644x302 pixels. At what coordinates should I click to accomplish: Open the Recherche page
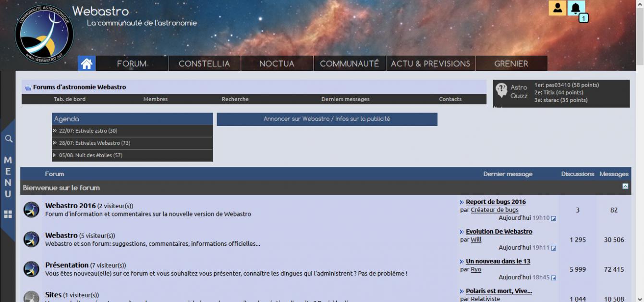point(235,99)
